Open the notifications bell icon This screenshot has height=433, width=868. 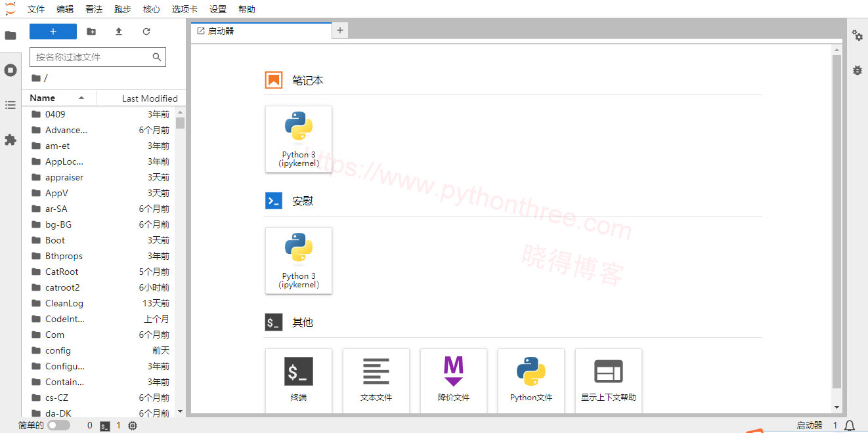click(850, 426)
